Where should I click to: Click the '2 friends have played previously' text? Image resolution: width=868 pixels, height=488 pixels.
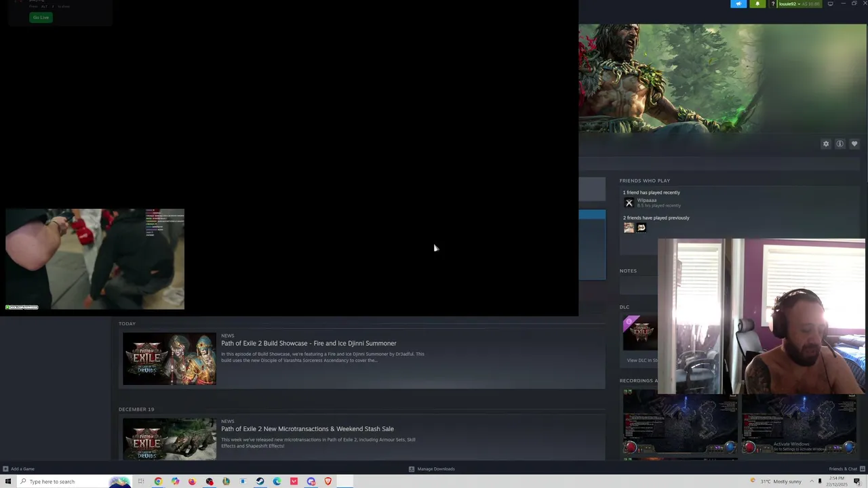pyautogui.click(x=656, y=218)
